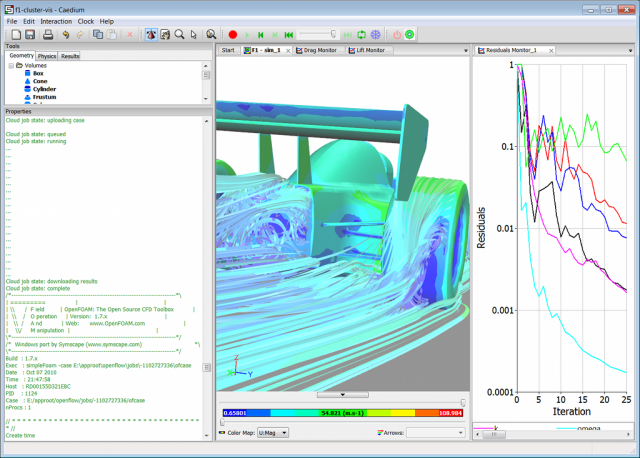
Task: Click the Residuals legend scroll left arrow
Action: [x=478, y=434]
